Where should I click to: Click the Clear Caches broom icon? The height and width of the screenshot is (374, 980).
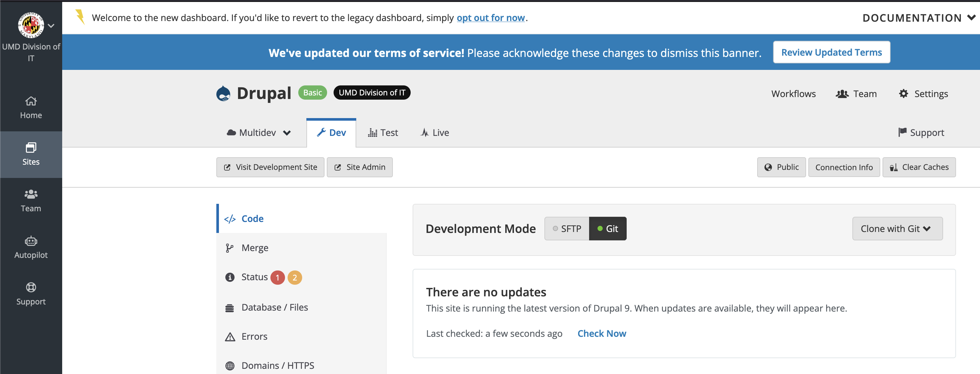(894, 167)
